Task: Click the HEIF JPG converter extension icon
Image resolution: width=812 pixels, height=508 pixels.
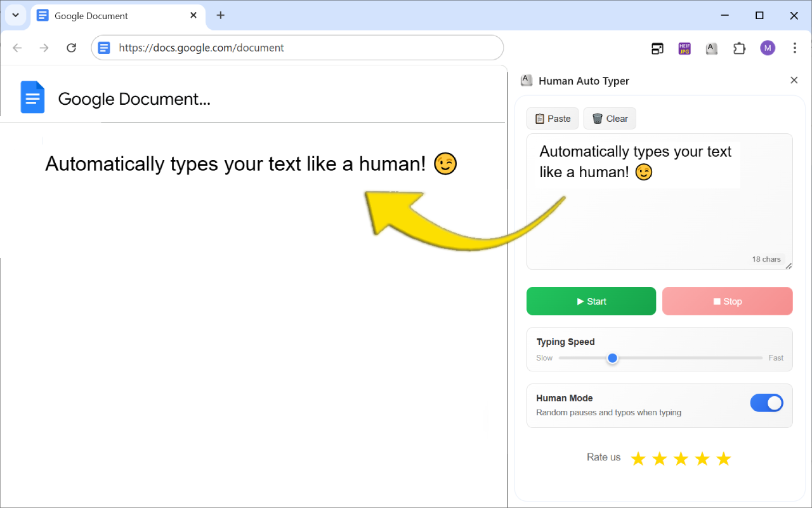Action: tap(684, 48)
